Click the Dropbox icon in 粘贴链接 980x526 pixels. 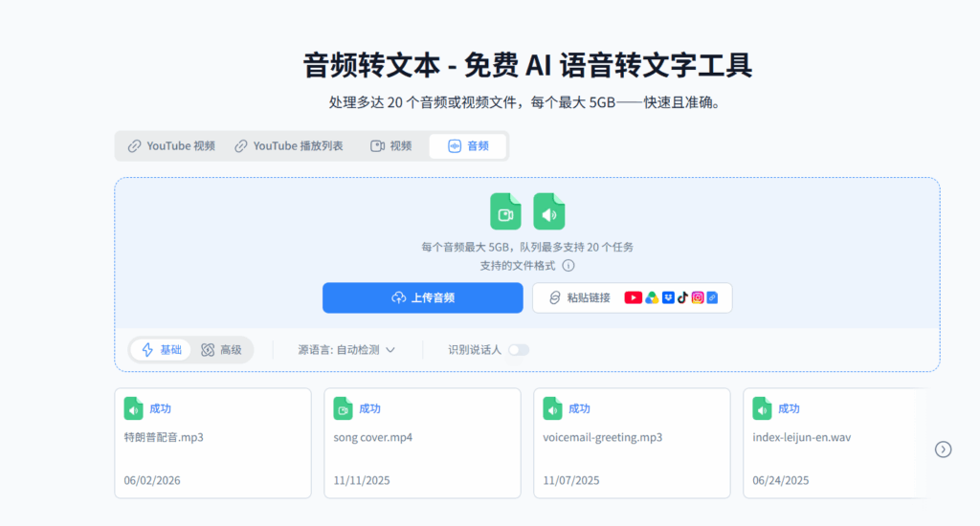pyautogui.click(x=668, y=298)
